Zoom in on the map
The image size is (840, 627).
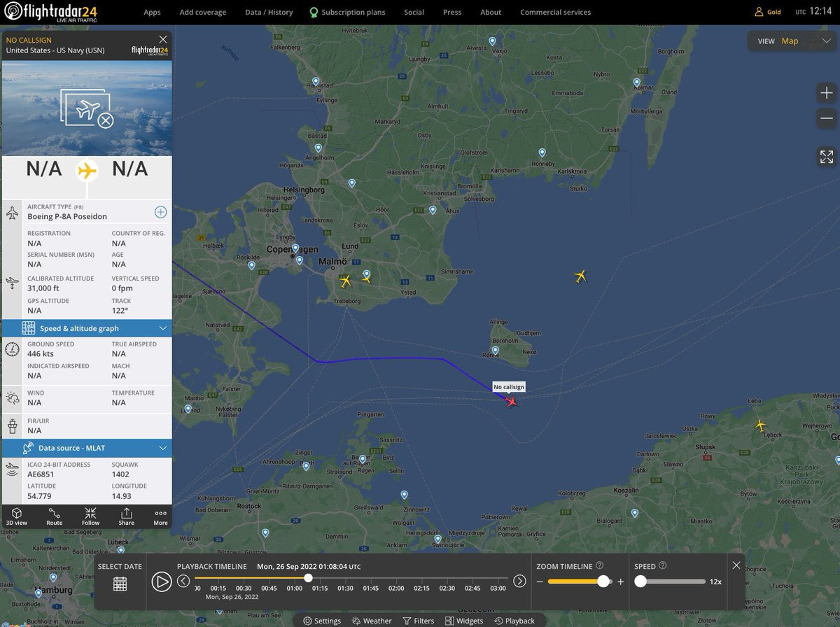pyautogui.click(x=827, y=92)
